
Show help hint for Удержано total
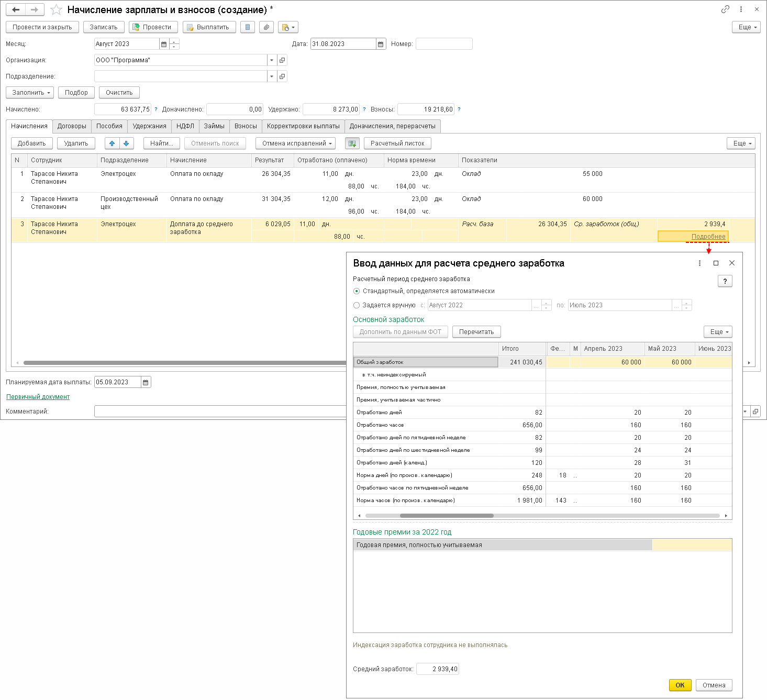click(364, 109)
